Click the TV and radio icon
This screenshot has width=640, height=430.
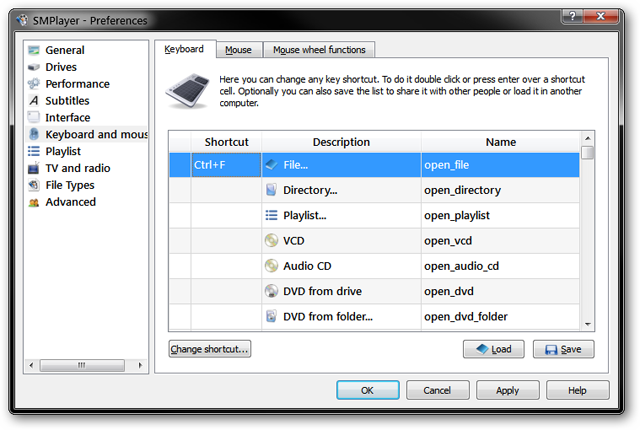click(x=34, y=168)
